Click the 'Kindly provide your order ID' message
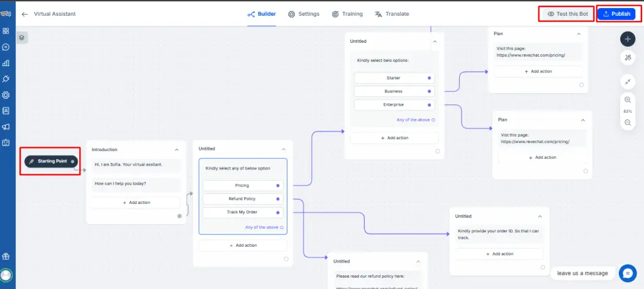The height and width of the screenshot is (289, 644). (x=499, y=234)
